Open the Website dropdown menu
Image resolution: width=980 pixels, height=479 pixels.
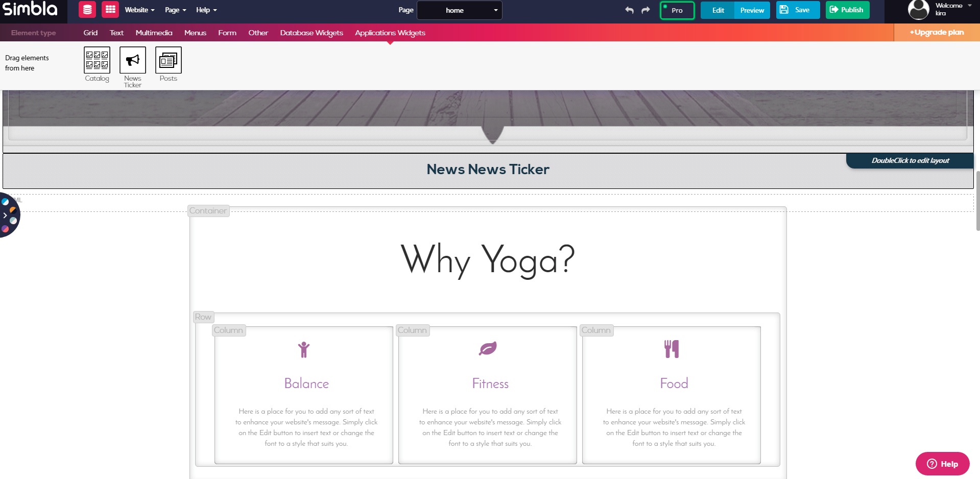139,10
